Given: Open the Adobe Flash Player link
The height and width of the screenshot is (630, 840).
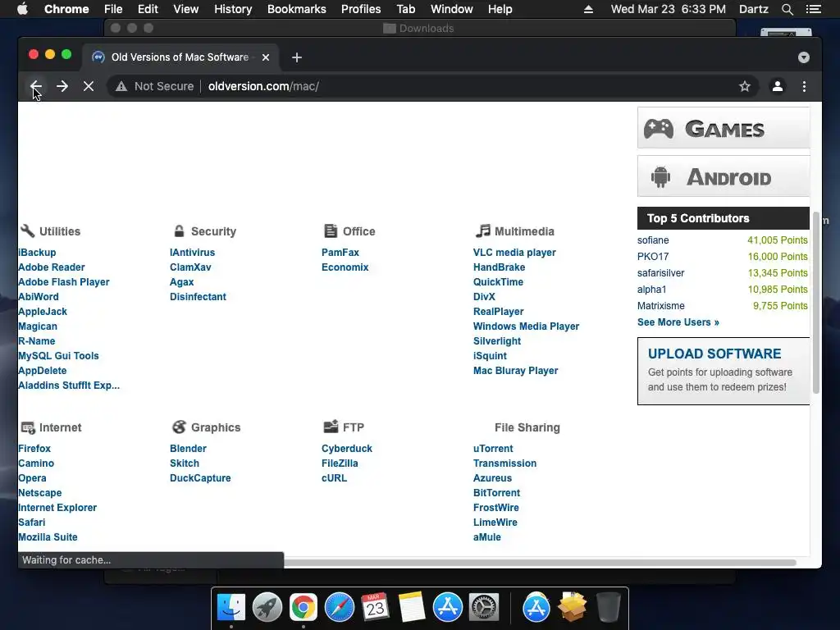Looking at the screenshot, I should pos(64,282).
